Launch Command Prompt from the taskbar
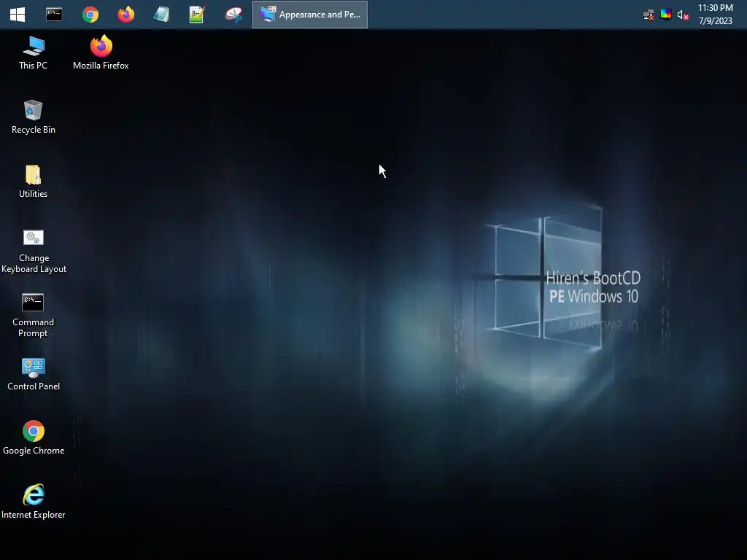The height and width of the screenshot is (560, 747). click(54, 15)
